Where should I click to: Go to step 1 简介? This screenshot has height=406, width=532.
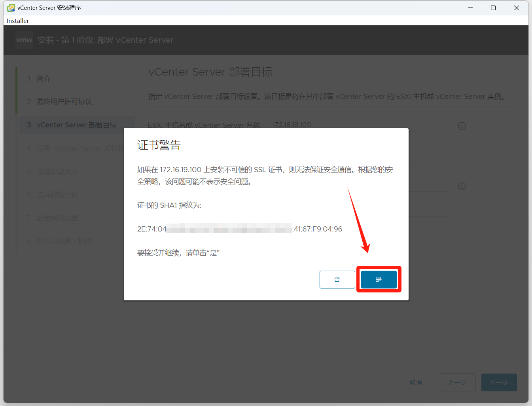pyautogui.click(x=44, y=79)
